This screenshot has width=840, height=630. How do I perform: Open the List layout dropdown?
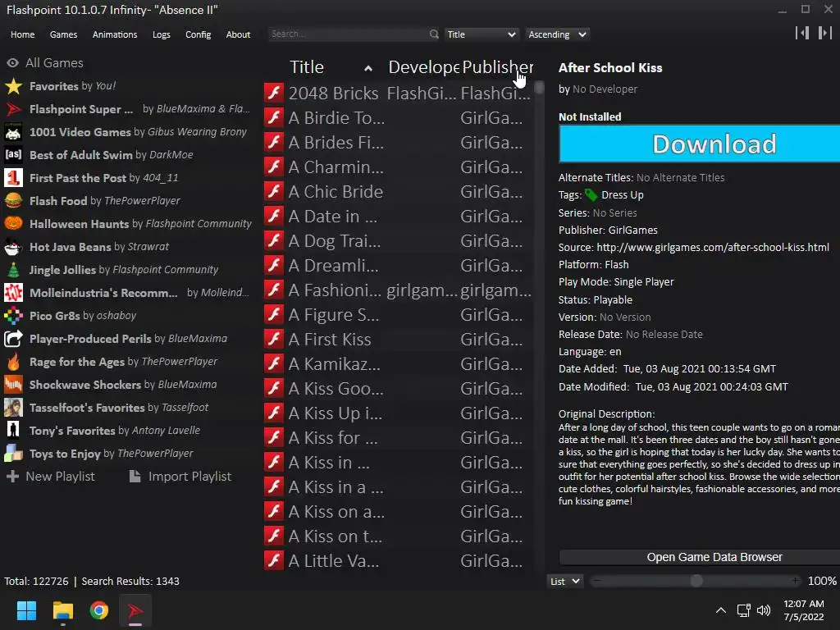point(564,582)
